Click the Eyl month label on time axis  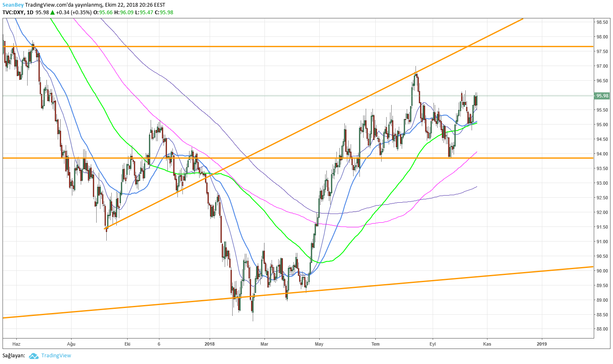click(433, 344)
